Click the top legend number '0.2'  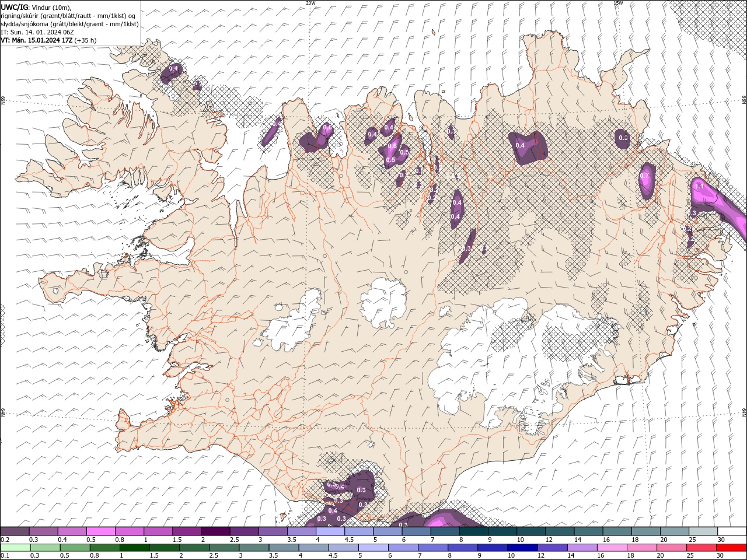[x=5, y=540]
